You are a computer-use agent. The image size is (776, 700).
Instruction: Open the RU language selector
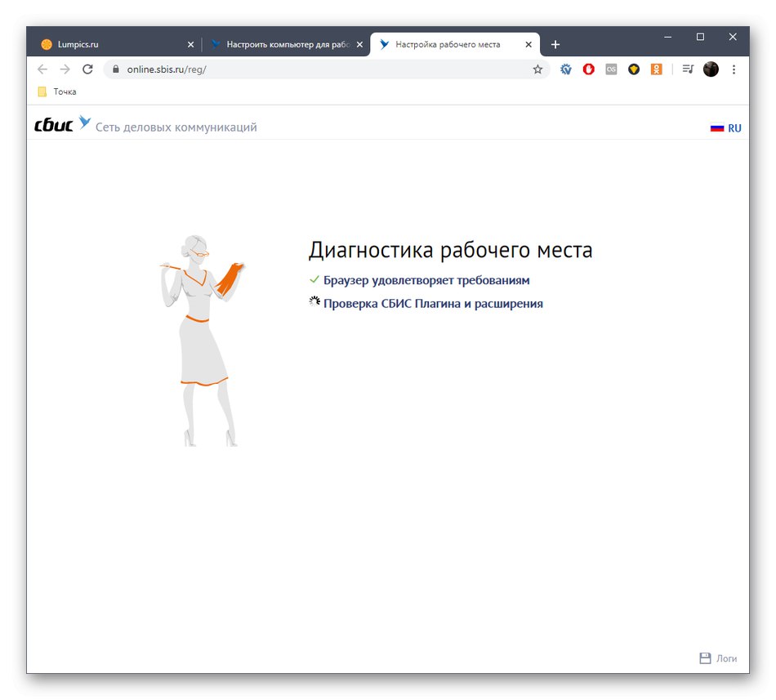734,128
